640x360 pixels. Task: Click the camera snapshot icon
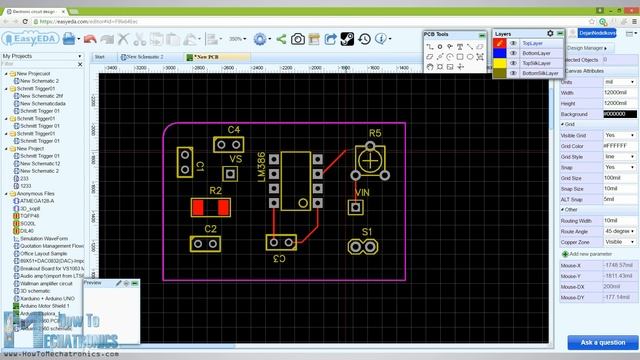pos(298,39)
